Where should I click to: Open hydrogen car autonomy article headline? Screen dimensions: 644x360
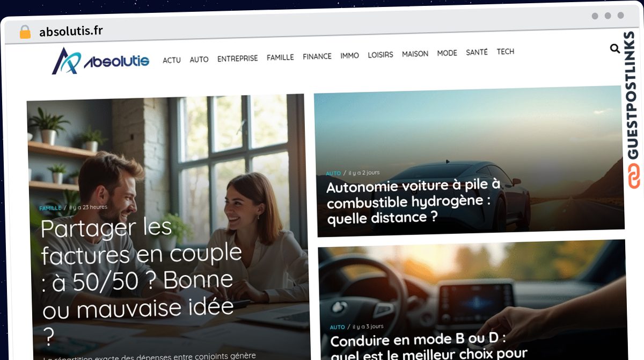click(413, 201)
